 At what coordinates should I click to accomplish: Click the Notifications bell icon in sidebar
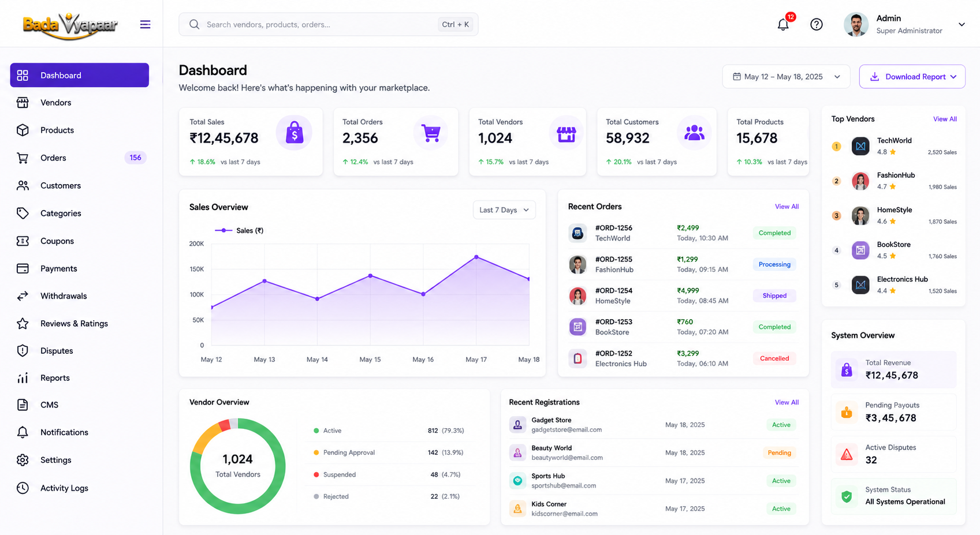[x=23, y=432]
